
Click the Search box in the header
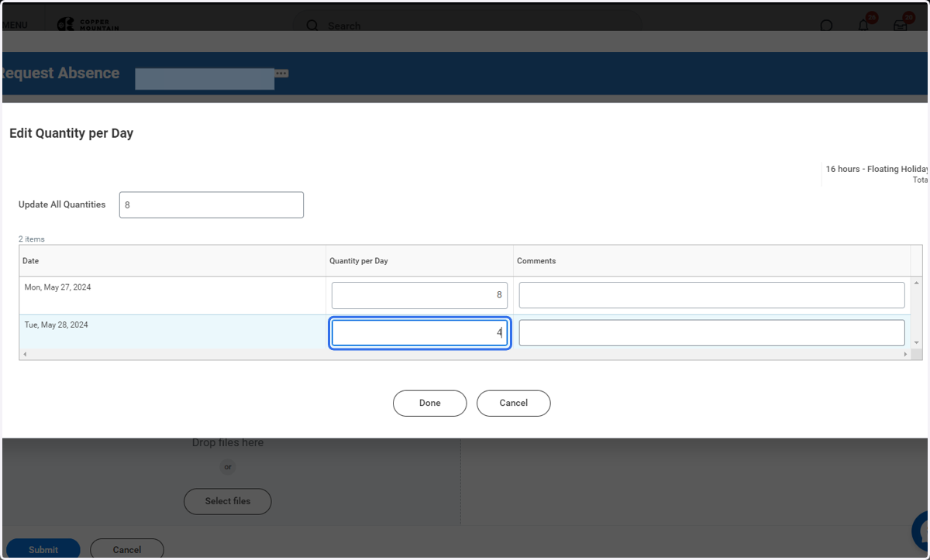[x=467, y=26]
